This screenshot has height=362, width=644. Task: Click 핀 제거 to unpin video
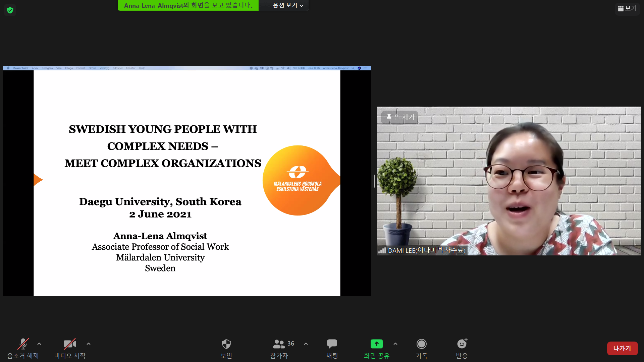tap(400, 117)
